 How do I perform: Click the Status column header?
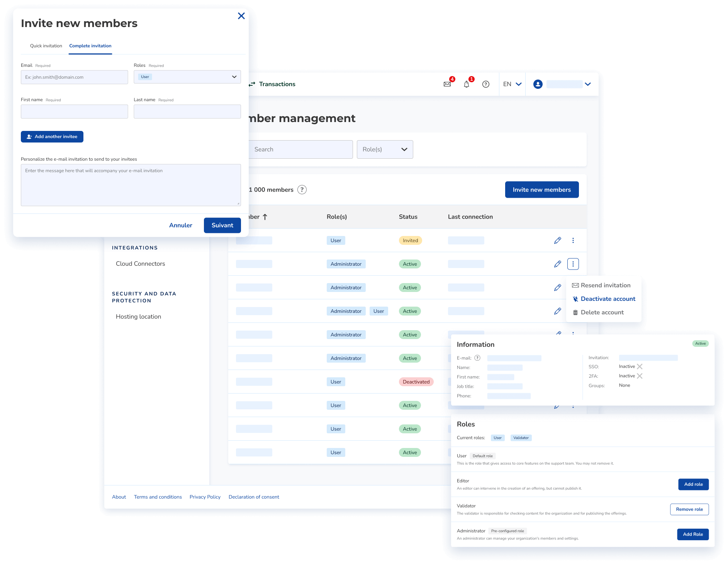408,217
